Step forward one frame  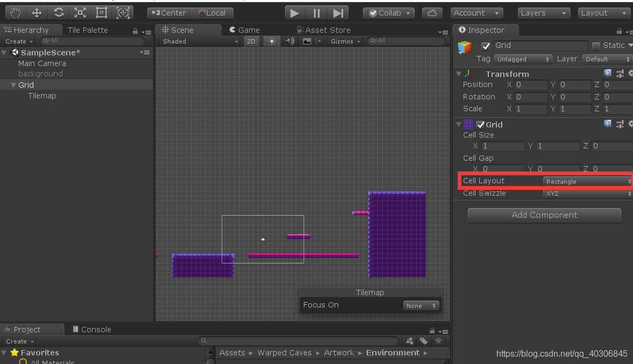coord(338,13)
